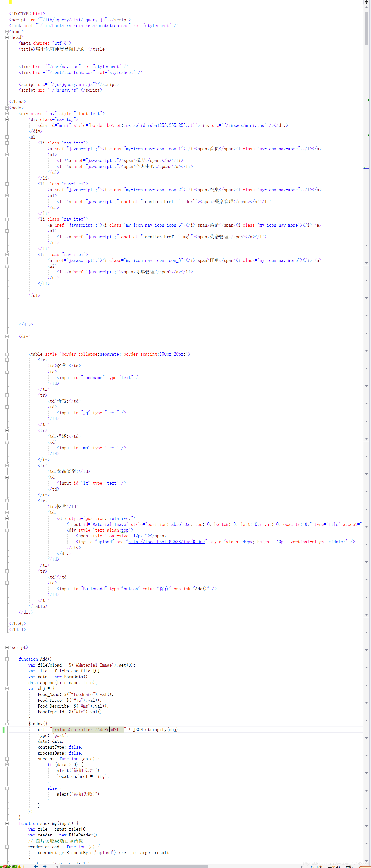
Task: Click the /ValuesController1/AddFood?ff= url string
Action: [x=88, y=730]
